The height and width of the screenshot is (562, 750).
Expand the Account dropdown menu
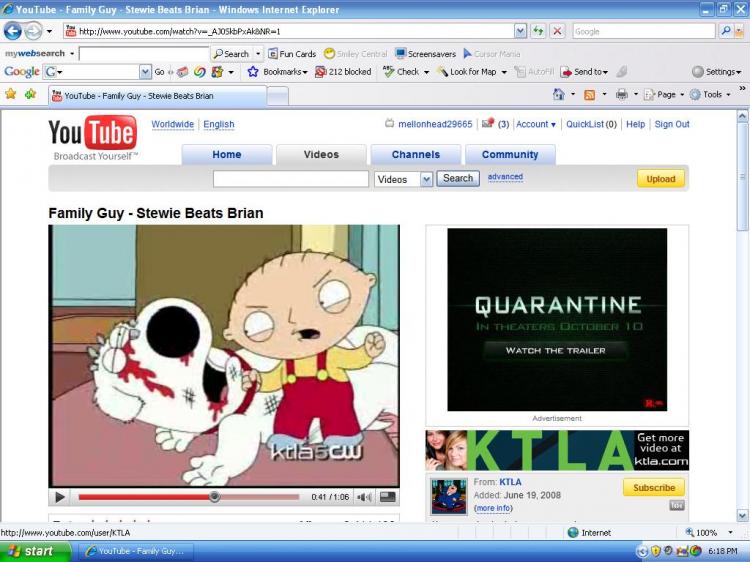point(553,125)
